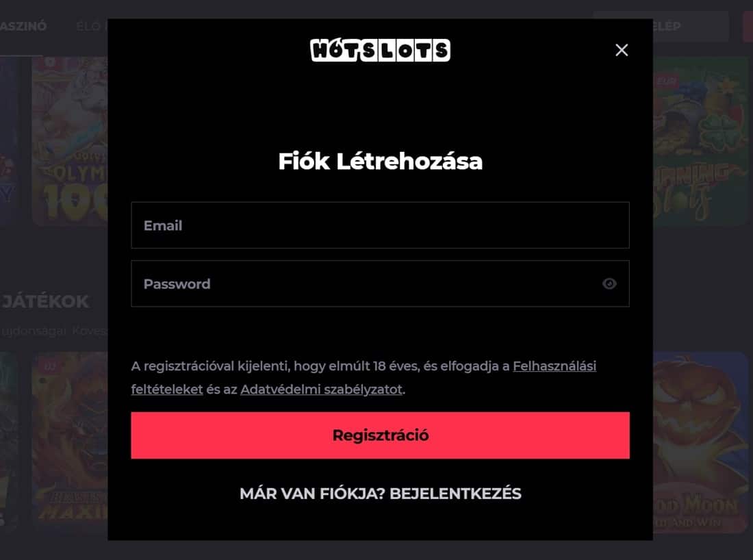Toggle password visibility eye icon
The width and height of the screenshot is (753, 560).
609,284
